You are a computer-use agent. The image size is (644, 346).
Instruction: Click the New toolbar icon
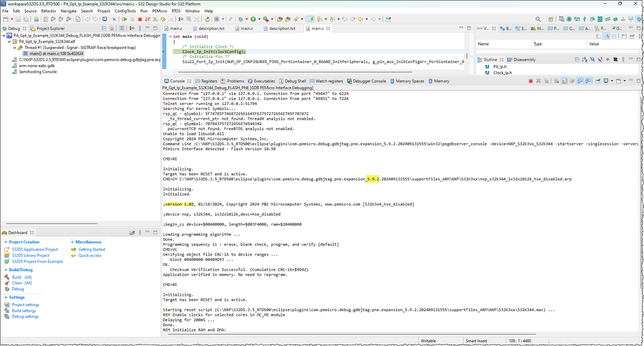point(5,19)
